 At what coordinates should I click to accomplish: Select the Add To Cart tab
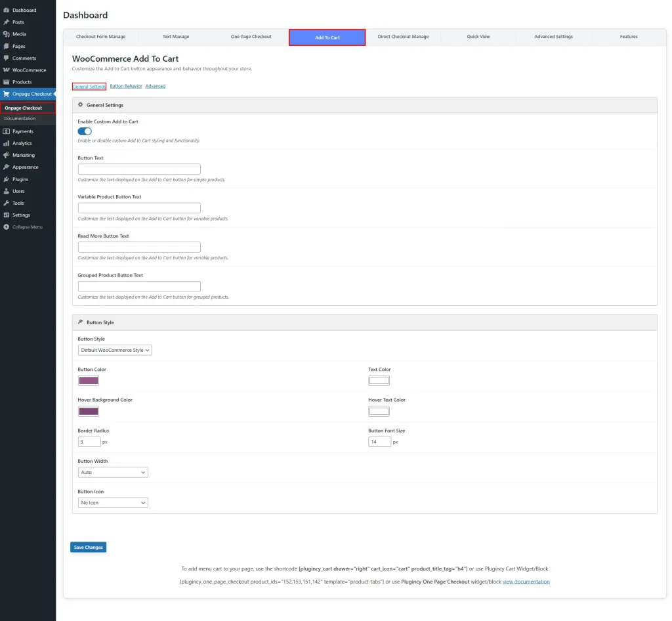point(327,37)
